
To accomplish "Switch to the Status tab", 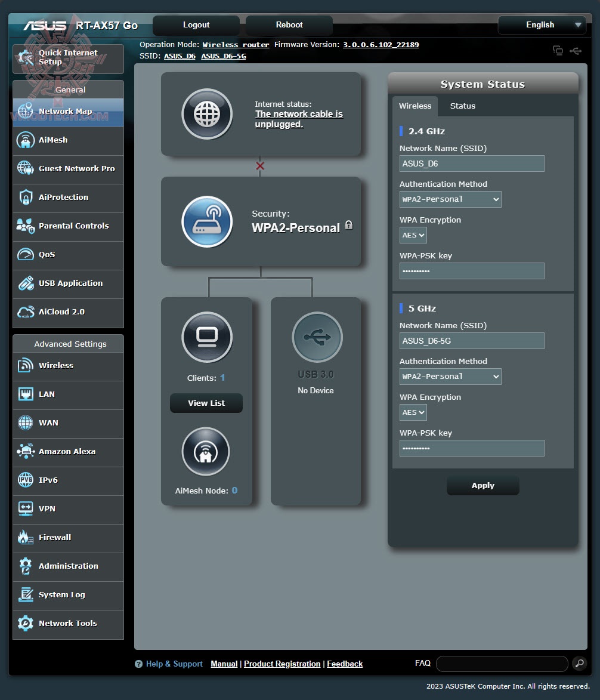I will coord(463,106).
